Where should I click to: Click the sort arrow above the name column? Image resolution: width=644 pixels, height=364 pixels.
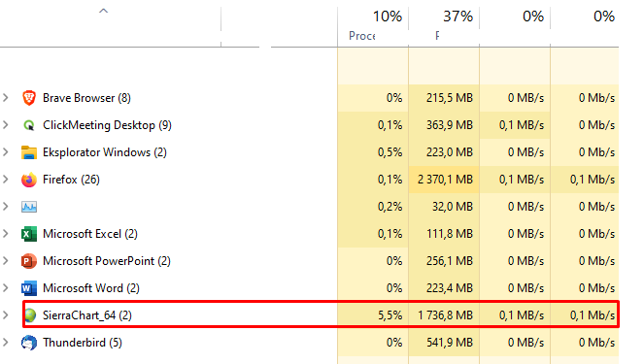coord(104,11)
